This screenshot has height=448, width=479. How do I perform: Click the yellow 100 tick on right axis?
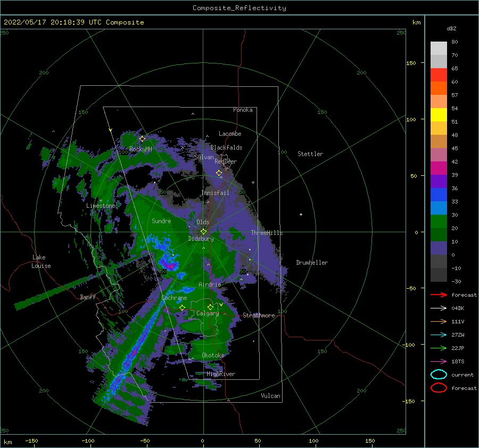point(411,119)
